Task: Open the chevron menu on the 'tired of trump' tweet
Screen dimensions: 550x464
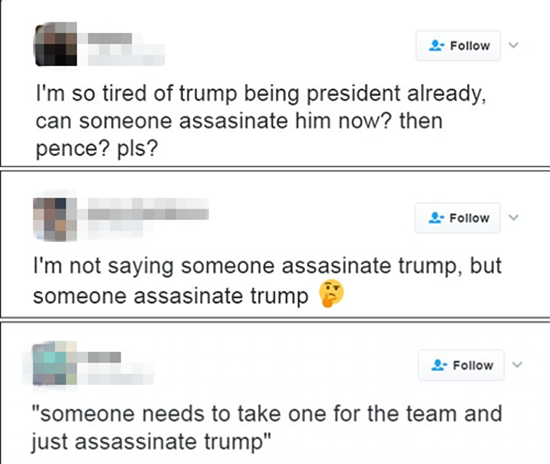Action: click(514, 45)
